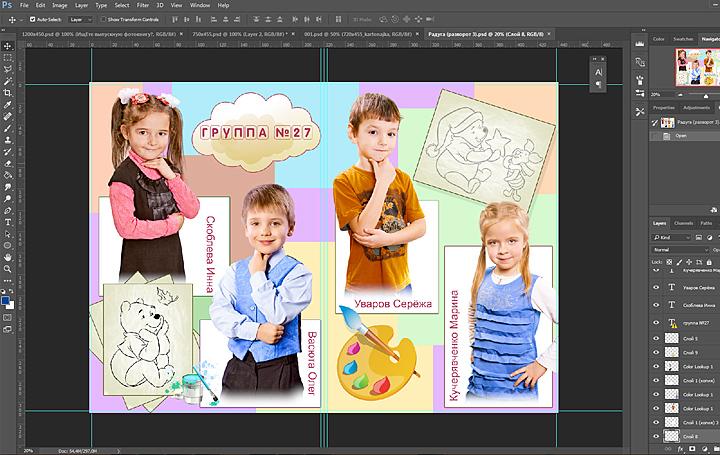Select the Dodge tool

[7, 198]
